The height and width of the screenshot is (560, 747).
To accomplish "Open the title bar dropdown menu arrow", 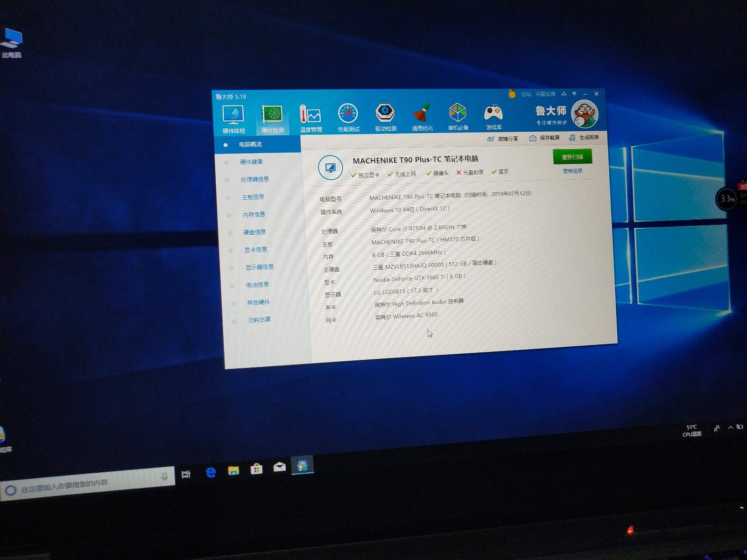I will [574, 93].
